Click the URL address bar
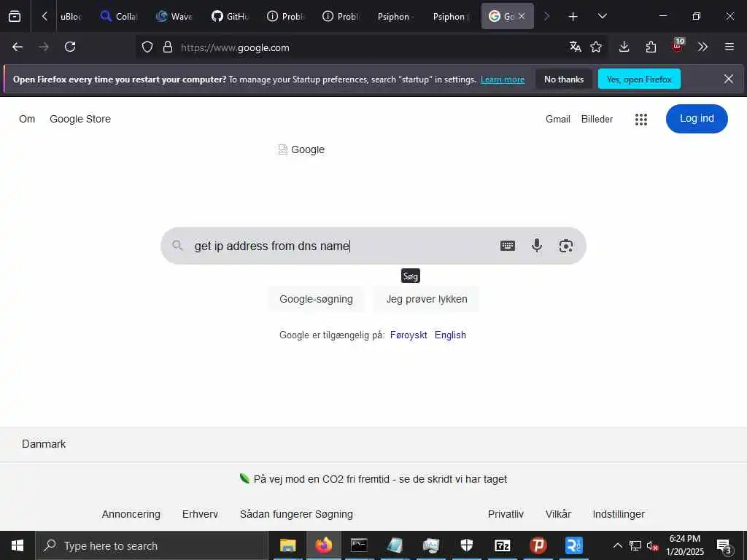This screenshot has width=747, height=560. pyautogui.click(x=371, y=47)
